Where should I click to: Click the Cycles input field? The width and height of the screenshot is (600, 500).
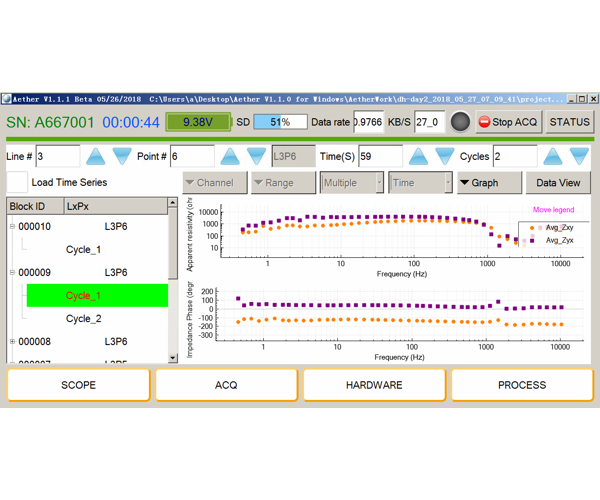pyautogui.click(x=515, y=156)
